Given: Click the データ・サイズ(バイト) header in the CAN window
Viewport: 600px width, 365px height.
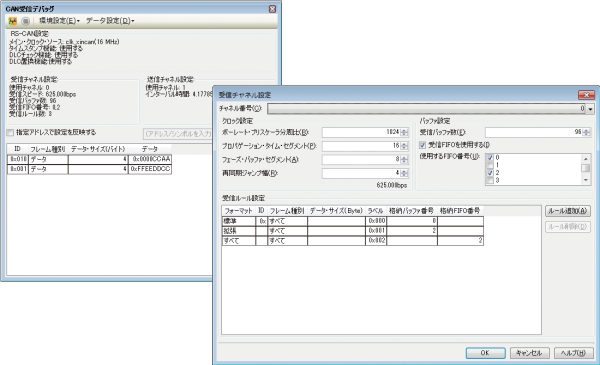Looking at the screenshot, I should pos(98,149).
